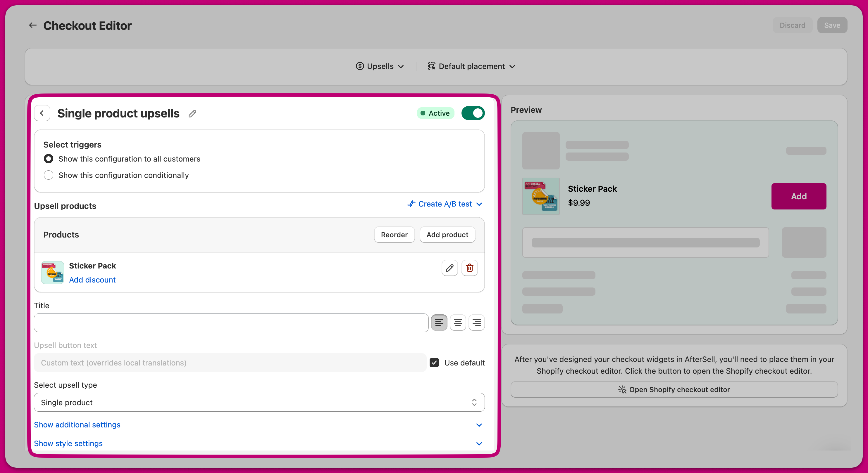Delete the Sticker Pack with the trash icon
Screen dimensions: 868x473
tap(469, 268)
